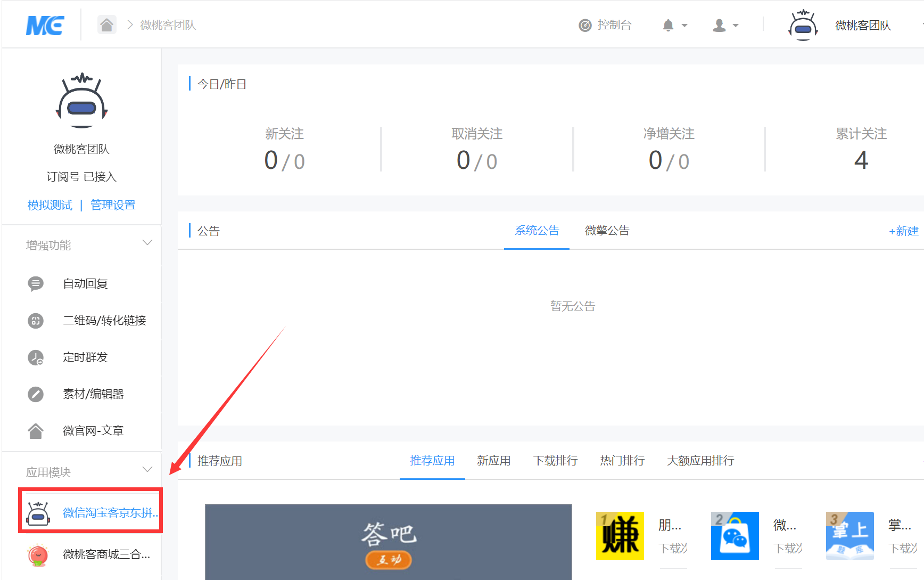Click the 素材/编辑器 pencil icon
Screen dimensions: 924x580
click(36, 394)
